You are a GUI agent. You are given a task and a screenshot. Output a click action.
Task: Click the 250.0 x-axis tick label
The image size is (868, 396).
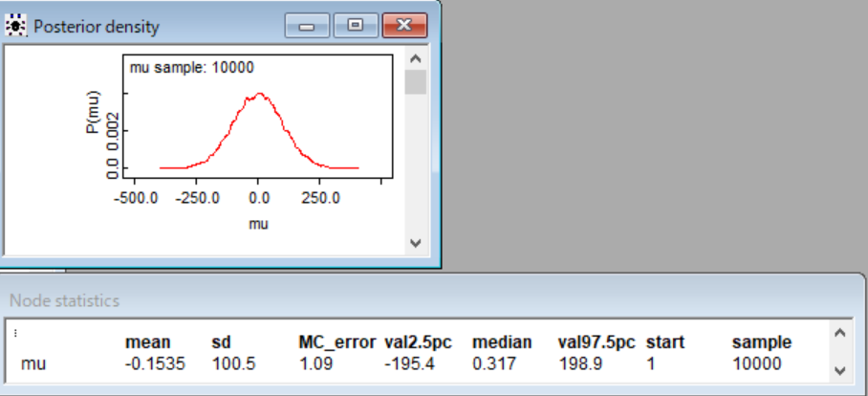(x=320, y=198)
